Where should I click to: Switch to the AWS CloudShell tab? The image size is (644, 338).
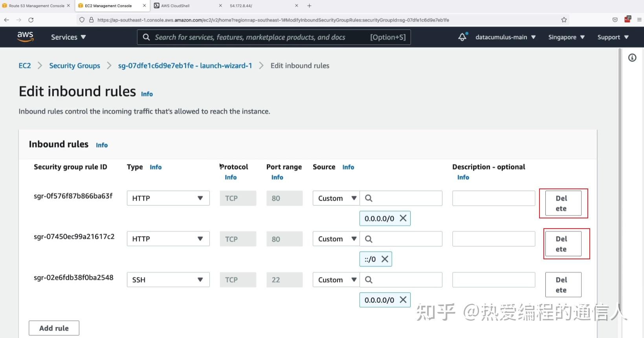click(175, 6)
